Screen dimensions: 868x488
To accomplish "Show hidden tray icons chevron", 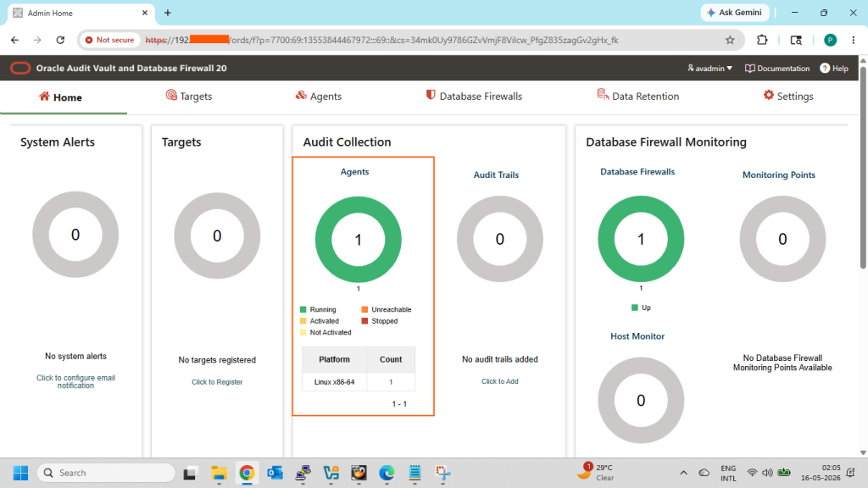I will coord(684,473).
